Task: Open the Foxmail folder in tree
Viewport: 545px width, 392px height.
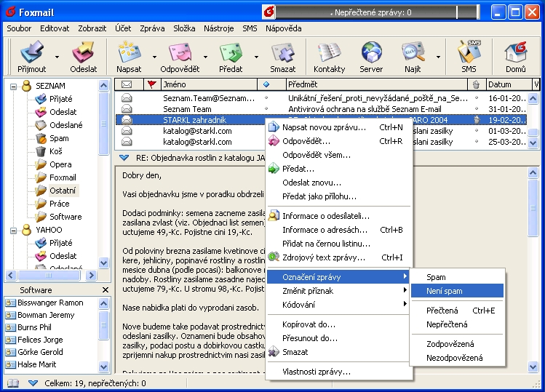Action: 63,177
